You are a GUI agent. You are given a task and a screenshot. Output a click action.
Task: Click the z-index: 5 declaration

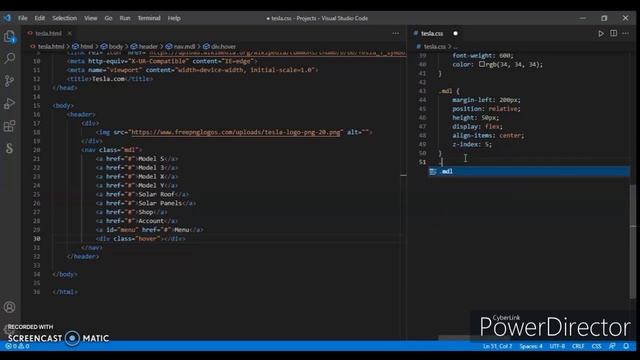(x=472, y=144)
